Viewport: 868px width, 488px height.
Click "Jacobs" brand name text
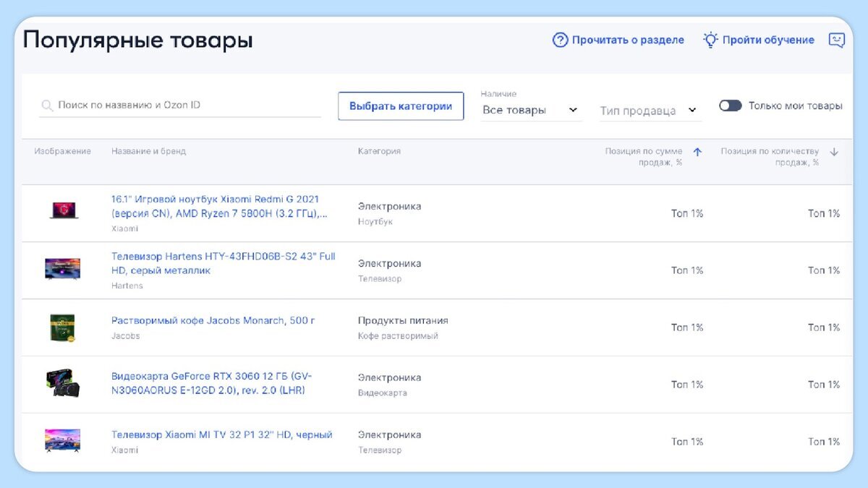[x=126, y=335]
